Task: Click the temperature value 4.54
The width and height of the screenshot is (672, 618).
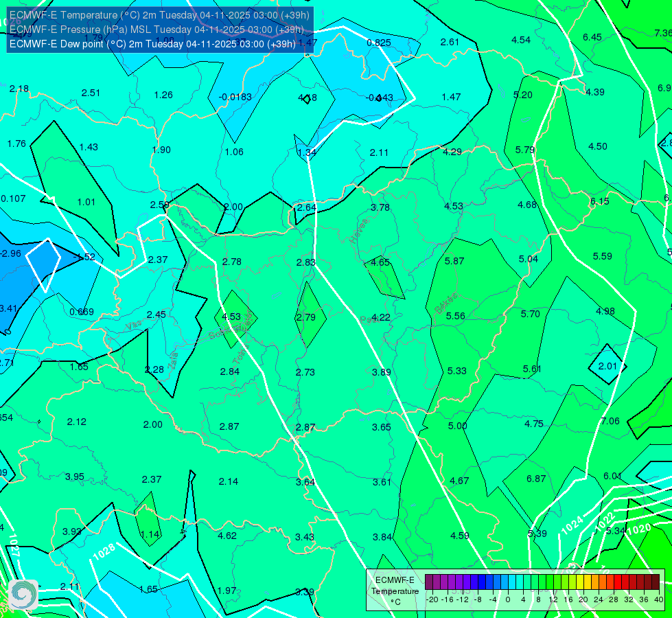Action: [521, 40]
